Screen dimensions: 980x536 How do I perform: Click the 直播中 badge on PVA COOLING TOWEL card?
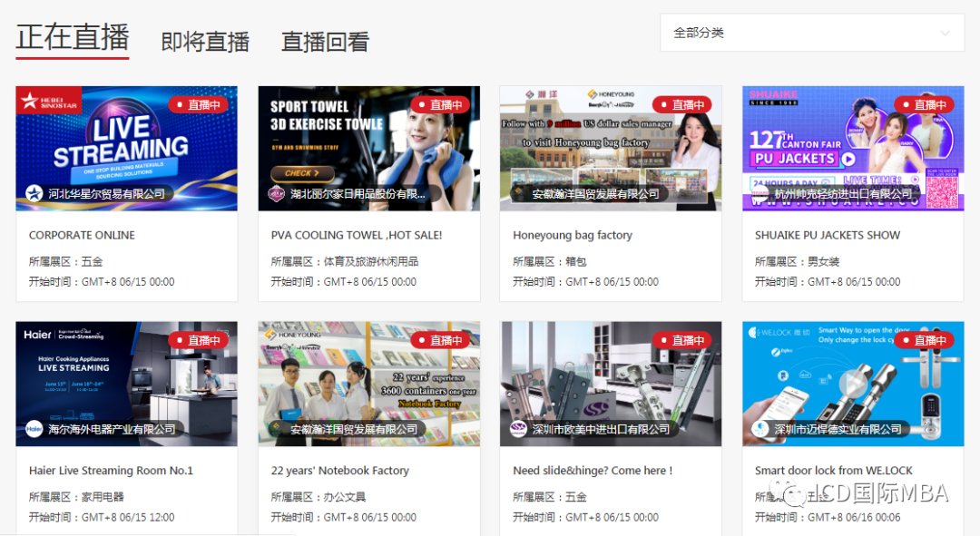tap(440, 104)
